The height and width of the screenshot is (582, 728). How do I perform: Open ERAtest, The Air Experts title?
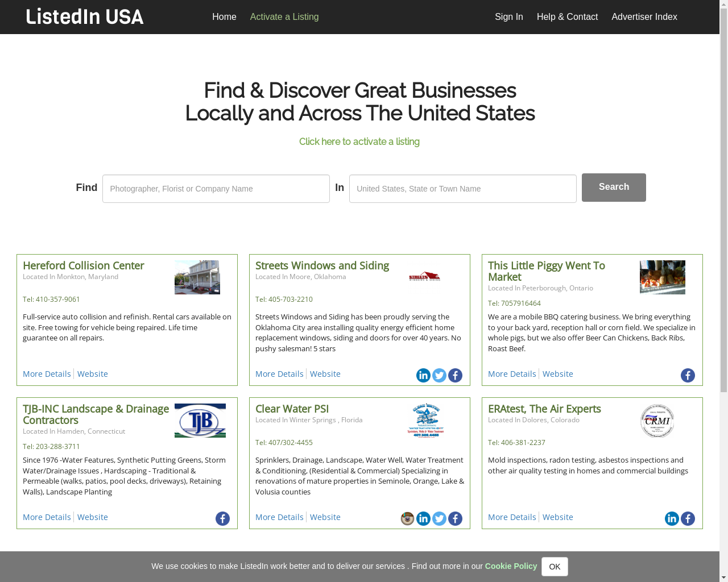pos(544,409)
